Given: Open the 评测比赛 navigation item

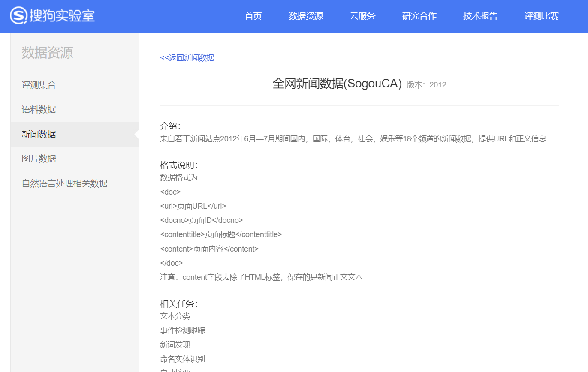Looking at the screenshot, I should click(x=542, y=16).
